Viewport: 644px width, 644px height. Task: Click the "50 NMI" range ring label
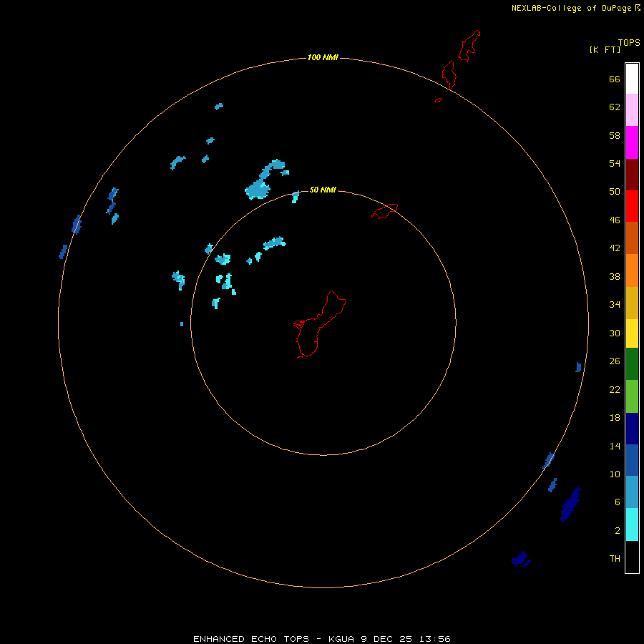click(323, 190)
